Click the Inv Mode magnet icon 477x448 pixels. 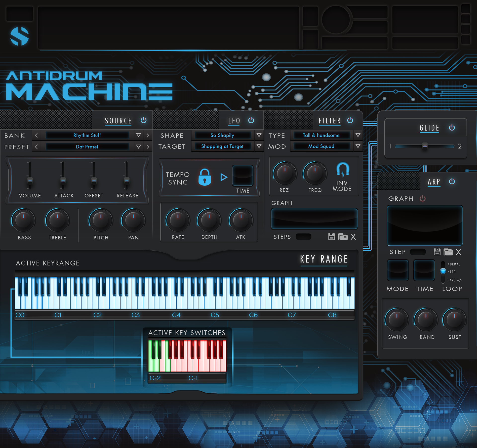pyautogui.click(x=343, y=170)
